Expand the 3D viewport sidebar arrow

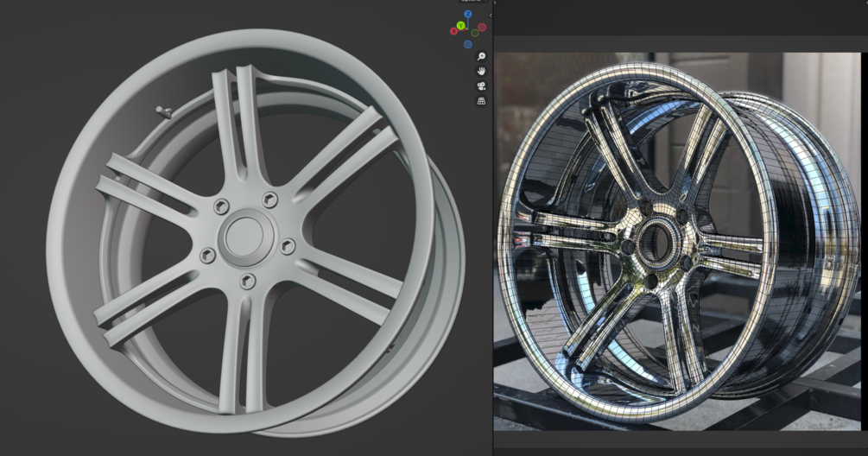click(490, 16)
